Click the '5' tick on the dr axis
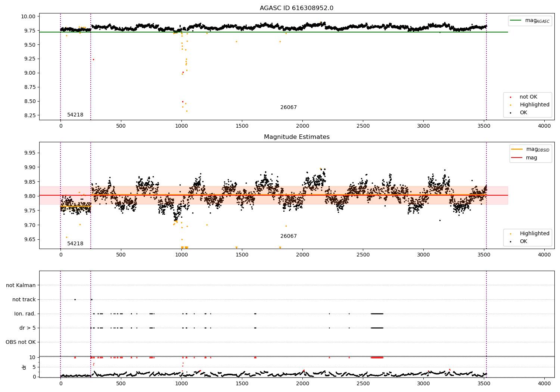The height and width of the screenshot is (392, 560). point(34,367)
